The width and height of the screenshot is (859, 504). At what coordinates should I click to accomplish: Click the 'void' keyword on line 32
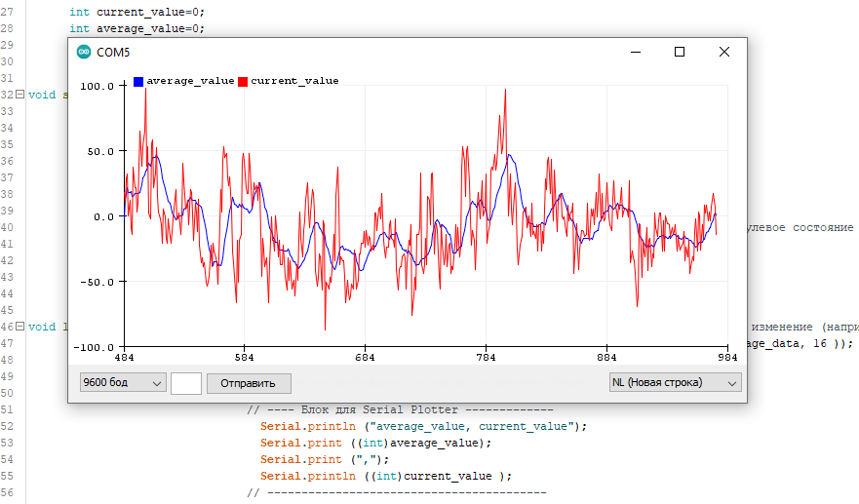(42, 95)
